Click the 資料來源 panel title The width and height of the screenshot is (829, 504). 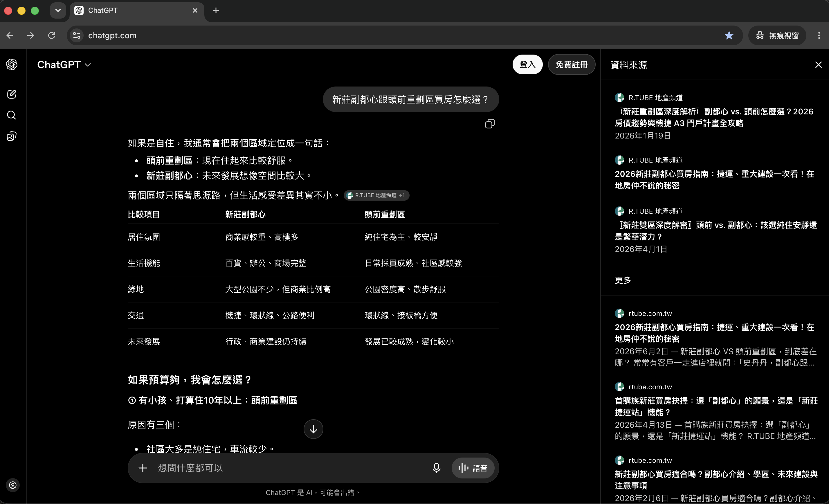point(628,65)
